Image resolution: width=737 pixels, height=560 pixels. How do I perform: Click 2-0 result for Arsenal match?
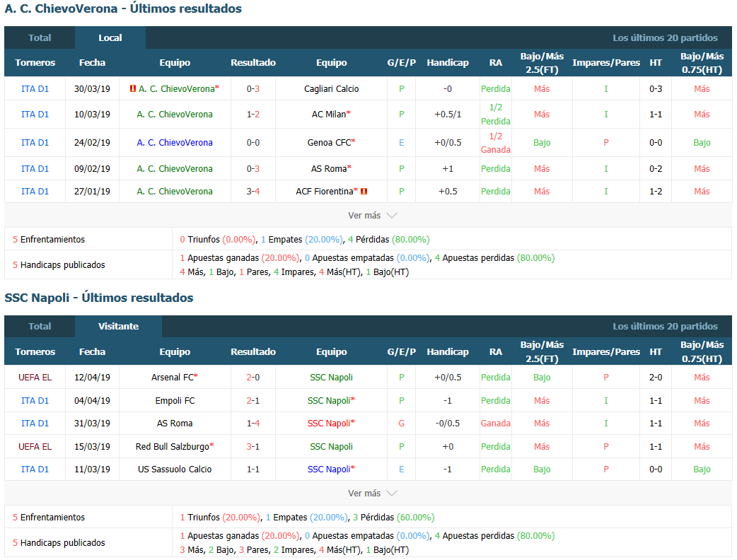(253, 378)
